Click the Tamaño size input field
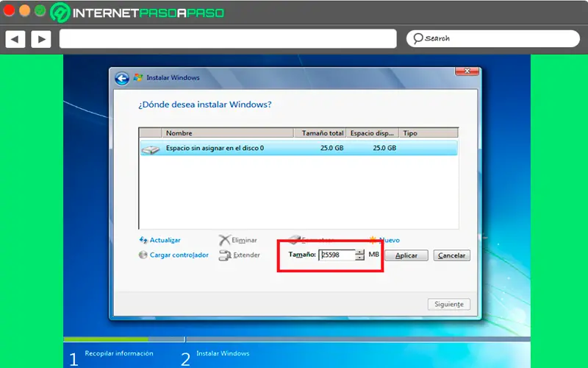The height and width of the screenshot is (368, 588). pyautogui.click(x=337, y=255)
